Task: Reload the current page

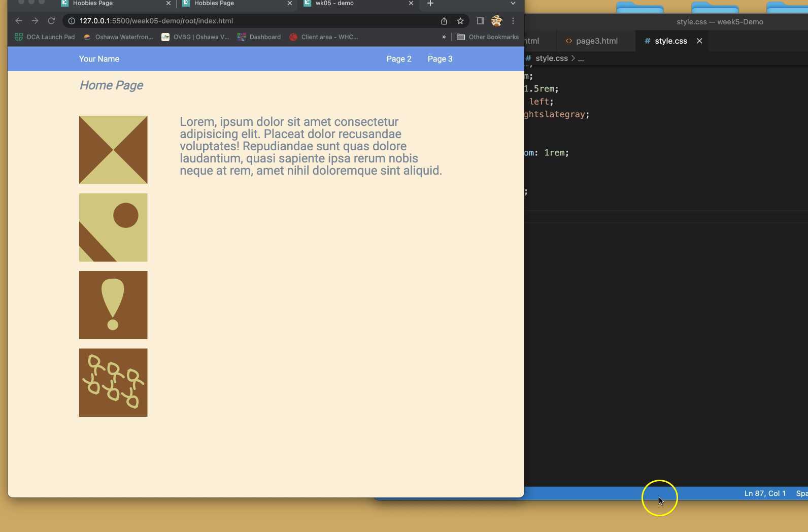Action: pos(51,21)
